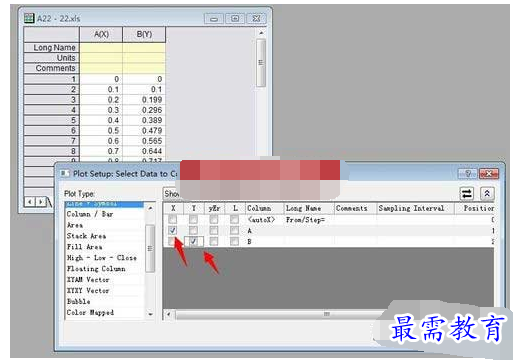Click the A22 worksheet window icon

29,18
